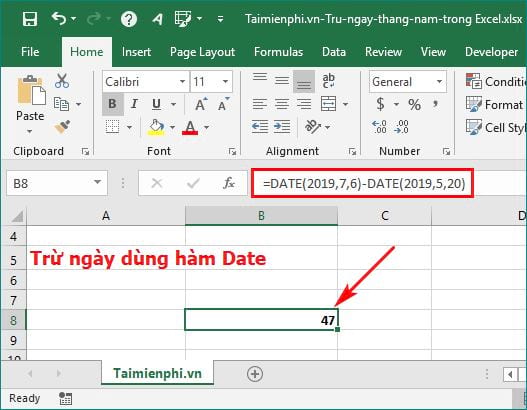
Task: Open the Customize Quick Access Toolbar dropdown
Action: [220, 19]
